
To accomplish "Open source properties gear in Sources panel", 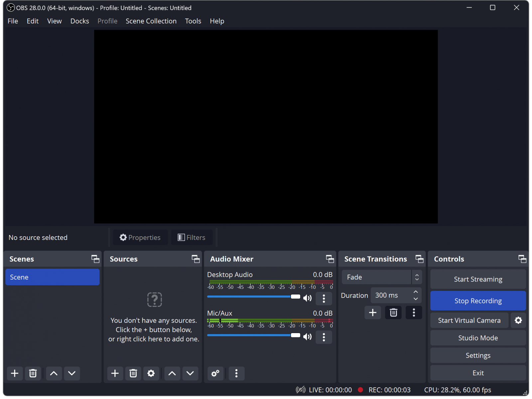I will (151, 373).
